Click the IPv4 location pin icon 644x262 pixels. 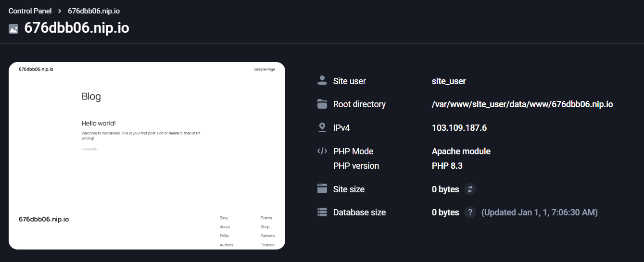[x=322, y=127]
